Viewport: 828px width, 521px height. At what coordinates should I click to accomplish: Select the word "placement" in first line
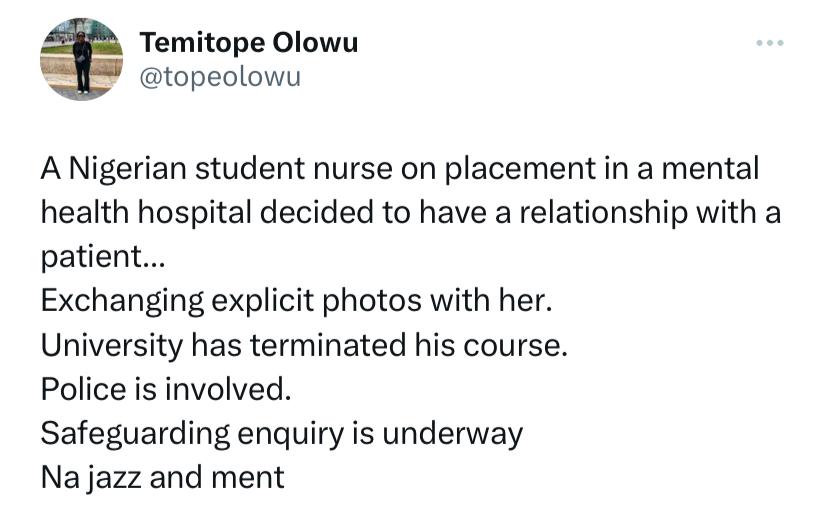(520, 170)
